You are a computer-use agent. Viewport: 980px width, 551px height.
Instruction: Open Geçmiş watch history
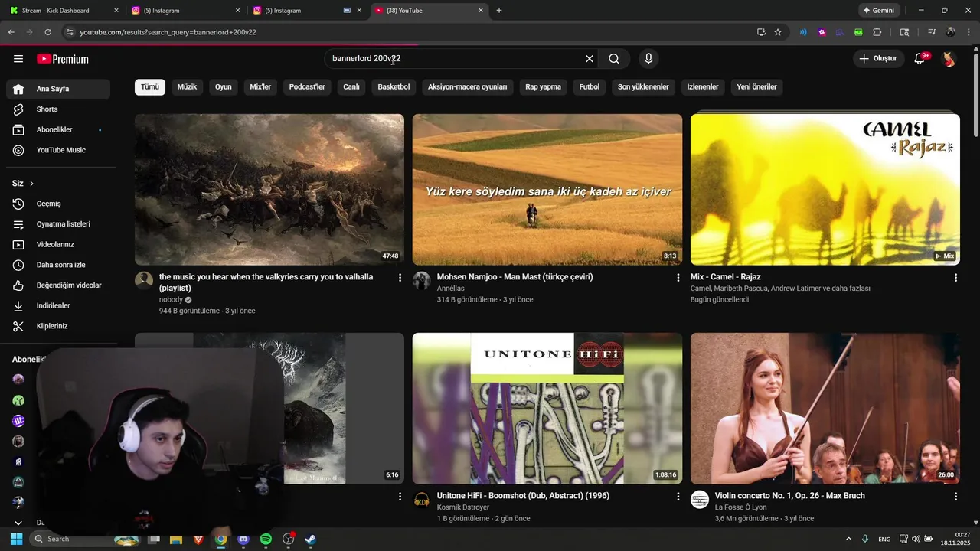58,204
